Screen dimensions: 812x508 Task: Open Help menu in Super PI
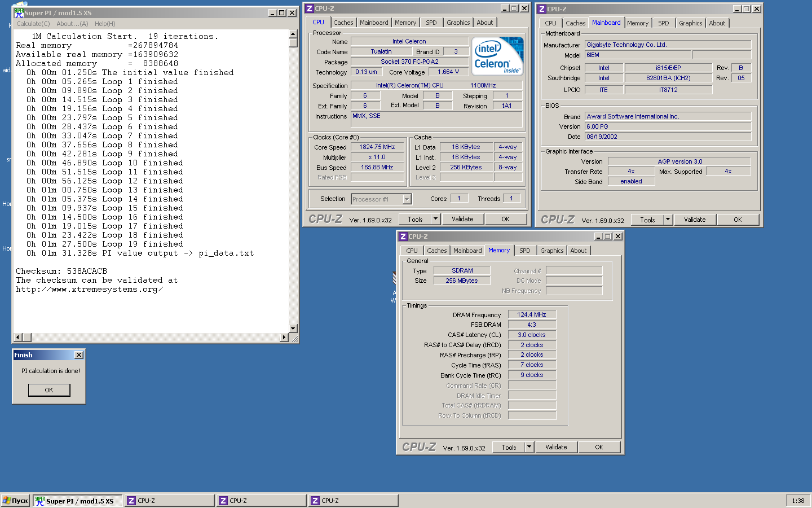point(105,24)
